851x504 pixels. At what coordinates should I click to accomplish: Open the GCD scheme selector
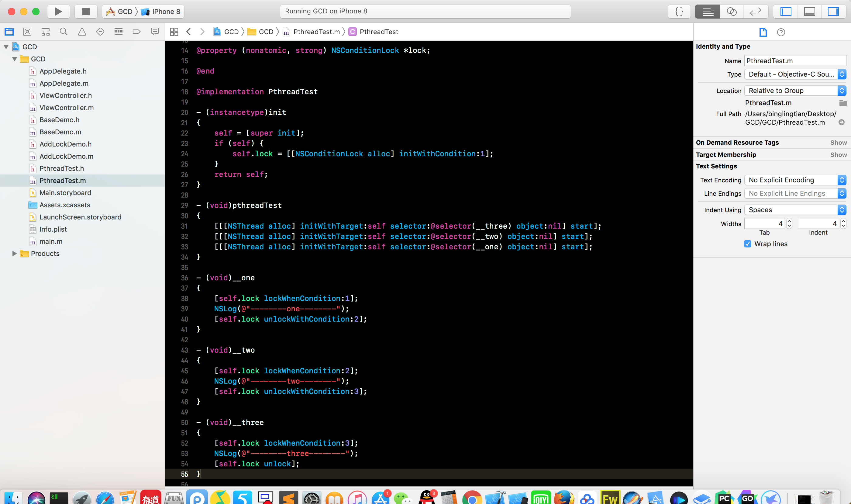pos(119,12)
